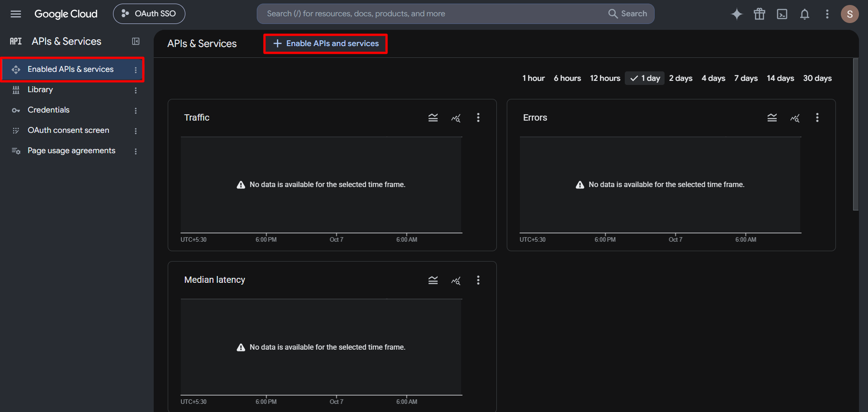Select the 2 days time range

click(681, 78)
